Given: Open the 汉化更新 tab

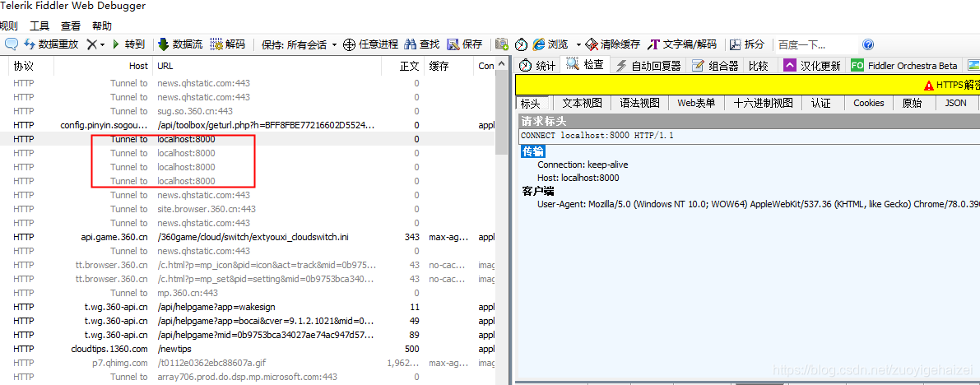Looking at the screenshot, I should (812, 66).
